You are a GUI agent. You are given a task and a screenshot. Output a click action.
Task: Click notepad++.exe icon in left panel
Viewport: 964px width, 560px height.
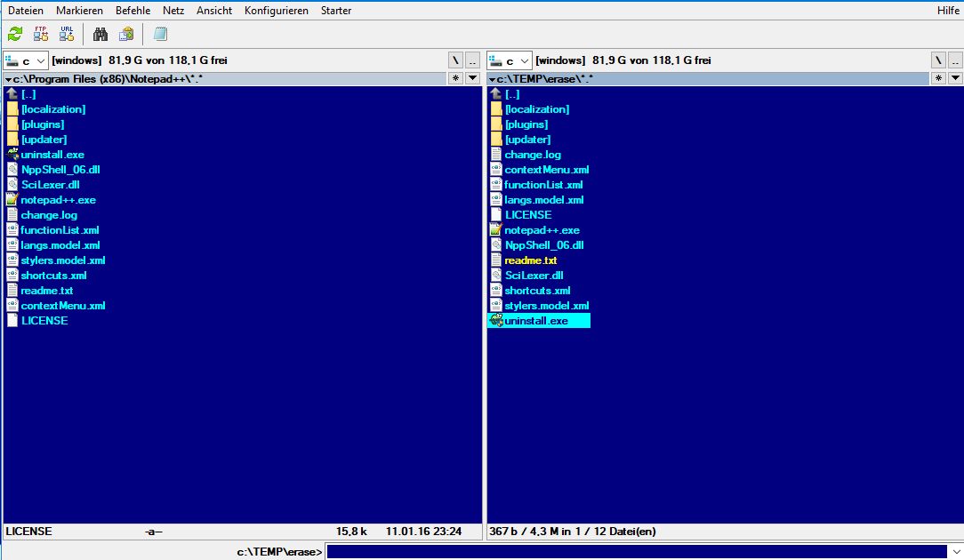point(12,200)
